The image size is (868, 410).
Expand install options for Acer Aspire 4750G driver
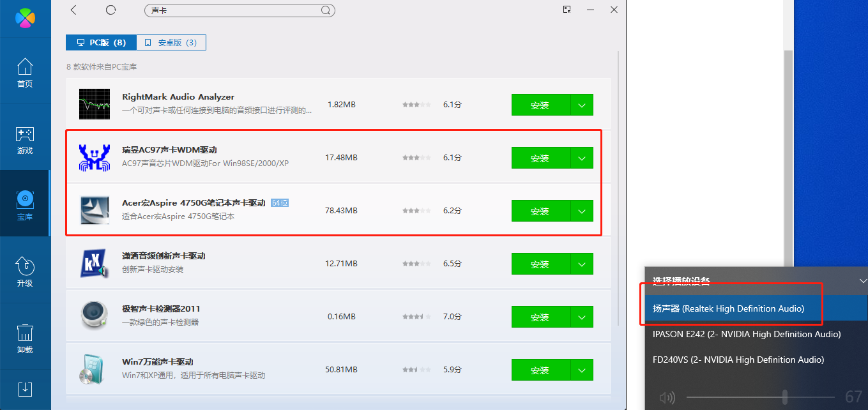(582, 211)
